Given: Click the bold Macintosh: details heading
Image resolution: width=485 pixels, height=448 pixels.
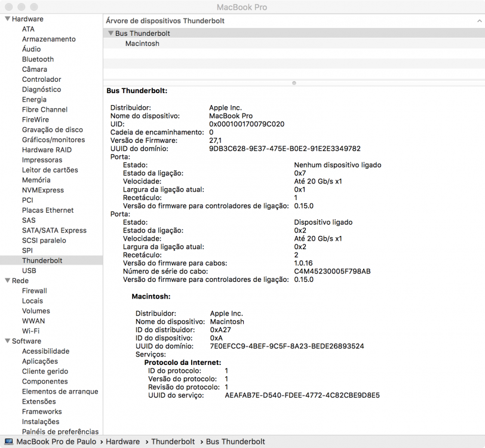Looking at the screenshot, I should [151, 296].
